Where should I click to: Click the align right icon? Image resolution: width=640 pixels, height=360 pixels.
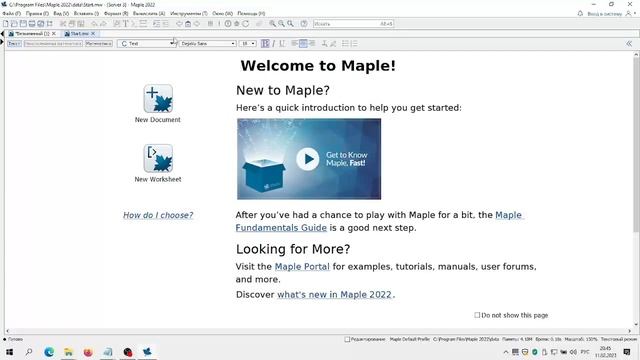(x=312, y=43)
